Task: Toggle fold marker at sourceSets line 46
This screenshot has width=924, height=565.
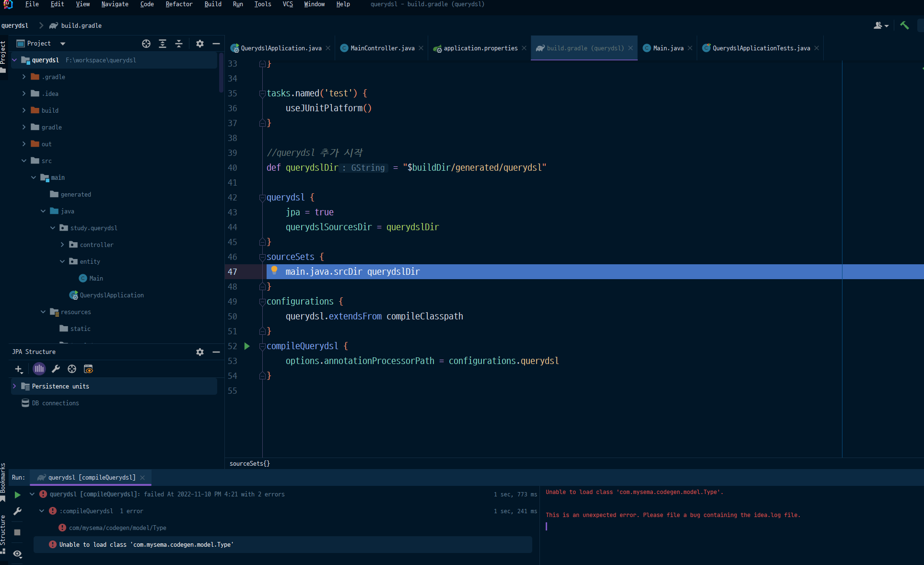Action: 262,257
